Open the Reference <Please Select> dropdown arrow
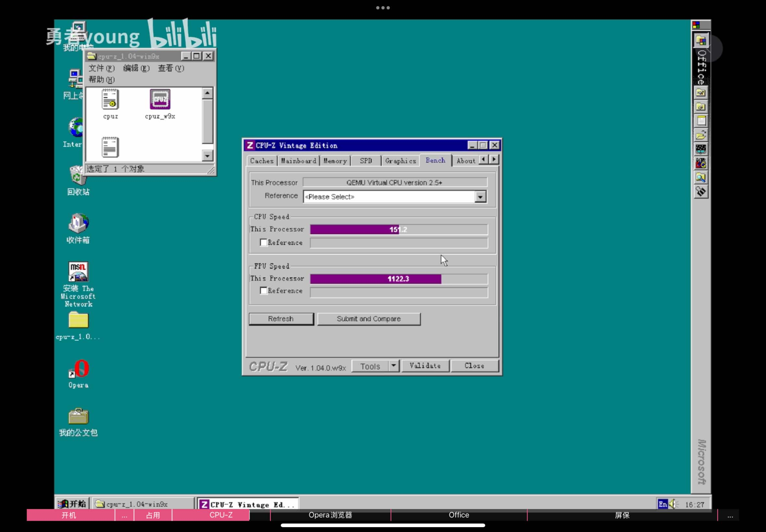Image resolution: width=766 pixels, height=532 pixels. 480,197
